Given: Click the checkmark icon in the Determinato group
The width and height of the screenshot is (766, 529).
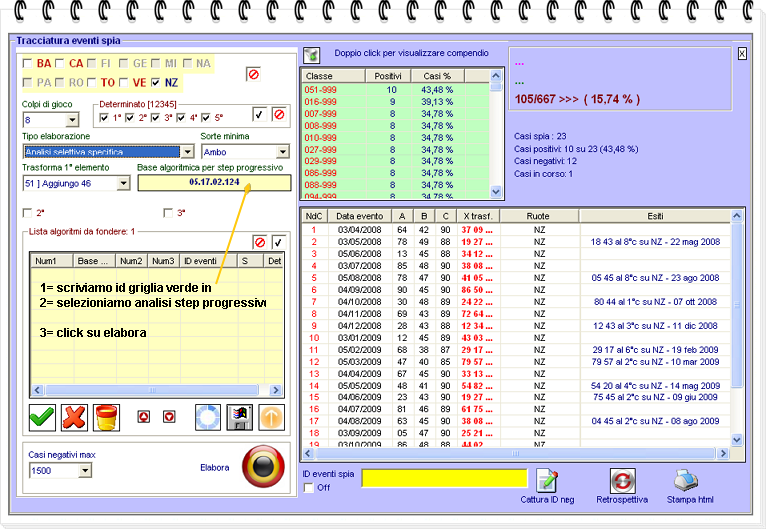Looking at the screenshot, I should 259,114.
